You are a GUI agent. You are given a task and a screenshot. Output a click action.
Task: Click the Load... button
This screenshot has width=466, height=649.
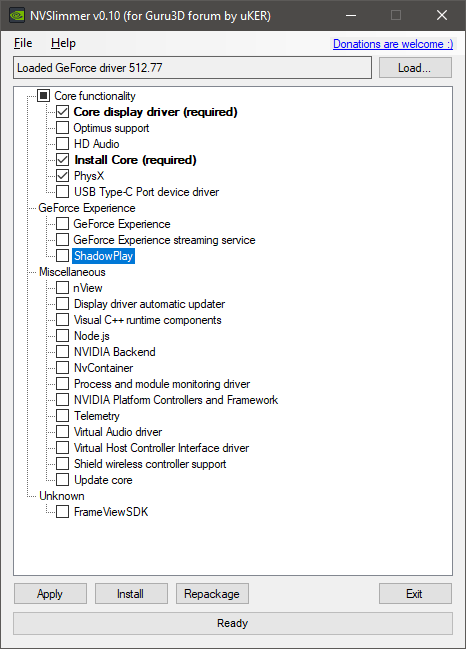[x=415, y=67]
